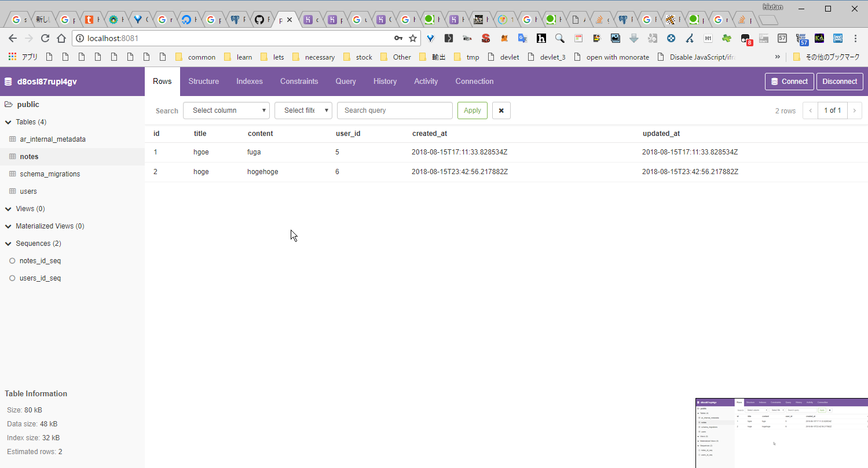868x468 pixels.
Task: Go to next page of rows
Action: [x=854, y=110]
